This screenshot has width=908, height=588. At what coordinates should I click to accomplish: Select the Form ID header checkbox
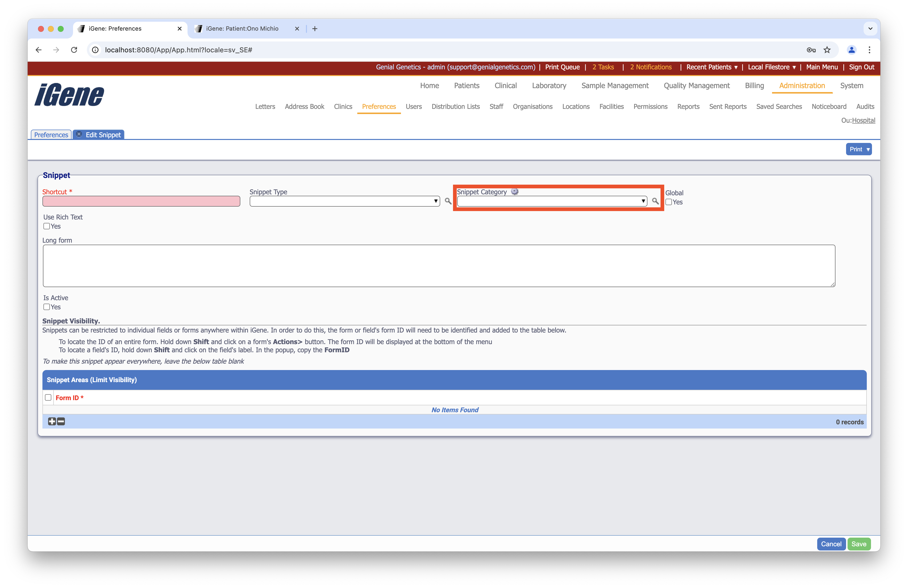point(48,397)
